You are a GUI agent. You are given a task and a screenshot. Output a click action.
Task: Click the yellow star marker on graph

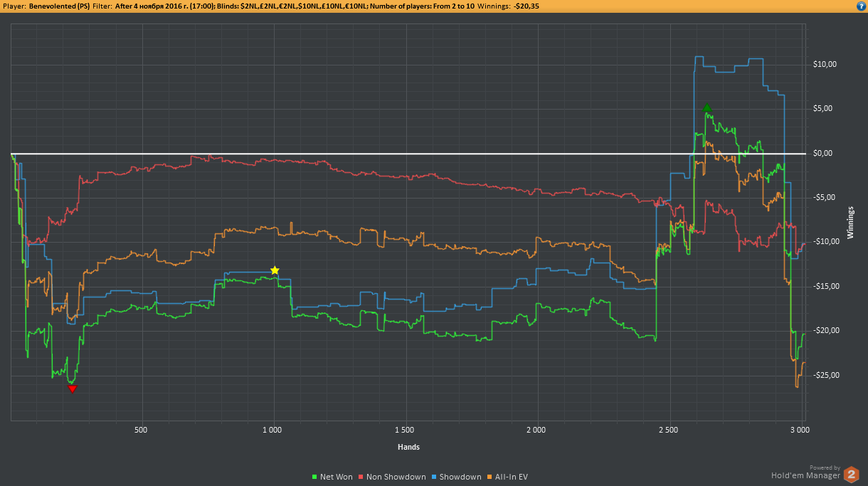pos(275,270)
